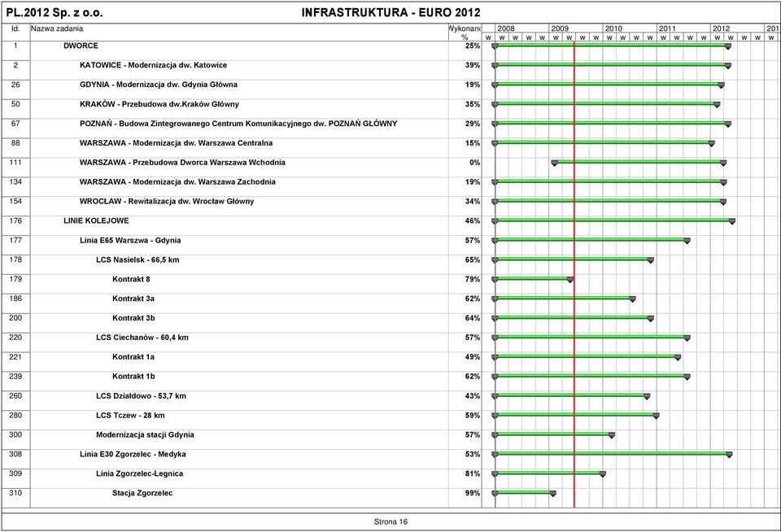This screenshot has width=781, height=532.
Task: Click the Kontrakt 8 Gantt bar
Action: click(532, 279)
